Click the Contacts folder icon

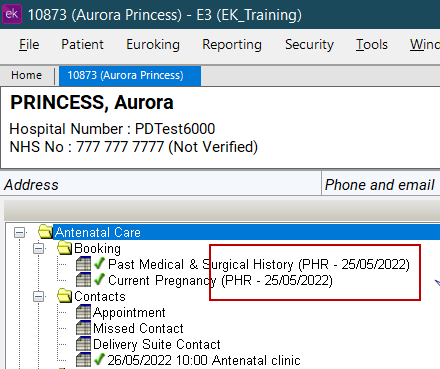coord(64,296)
